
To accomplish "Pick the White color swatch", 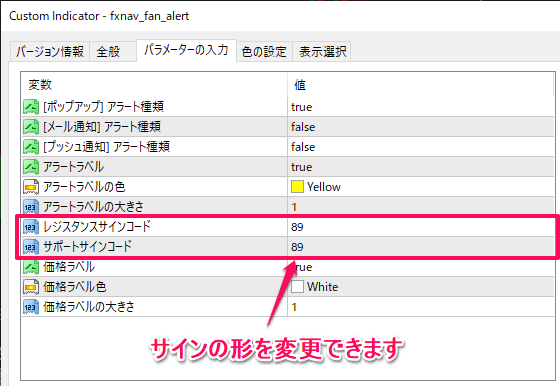I will 297,287.
